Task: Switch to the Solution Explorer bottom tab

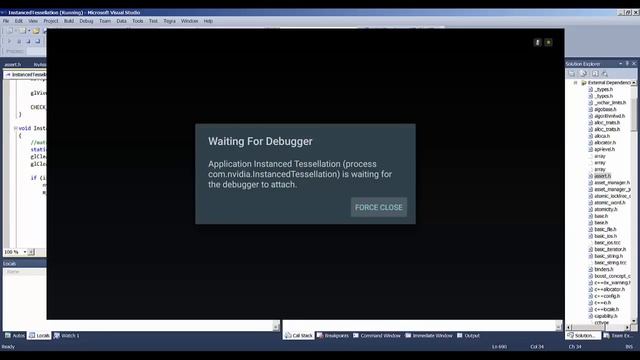Action: point(582,336)
